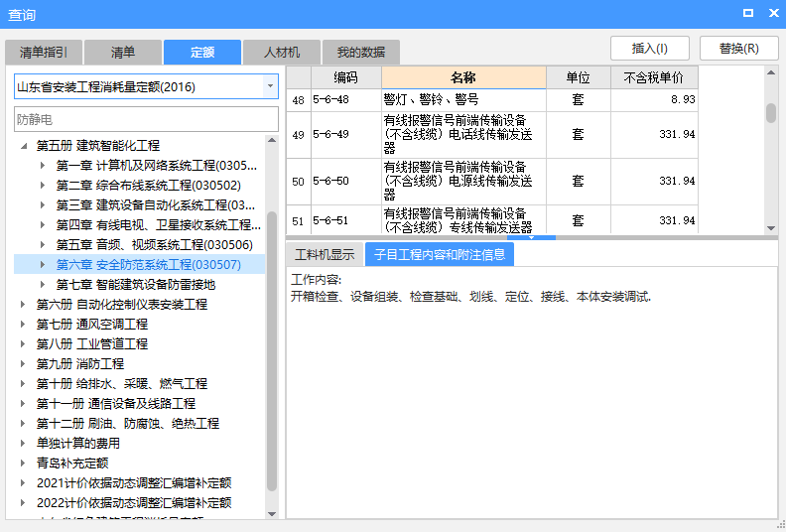Close the 查询 dialog window

(x=774, y=13)
